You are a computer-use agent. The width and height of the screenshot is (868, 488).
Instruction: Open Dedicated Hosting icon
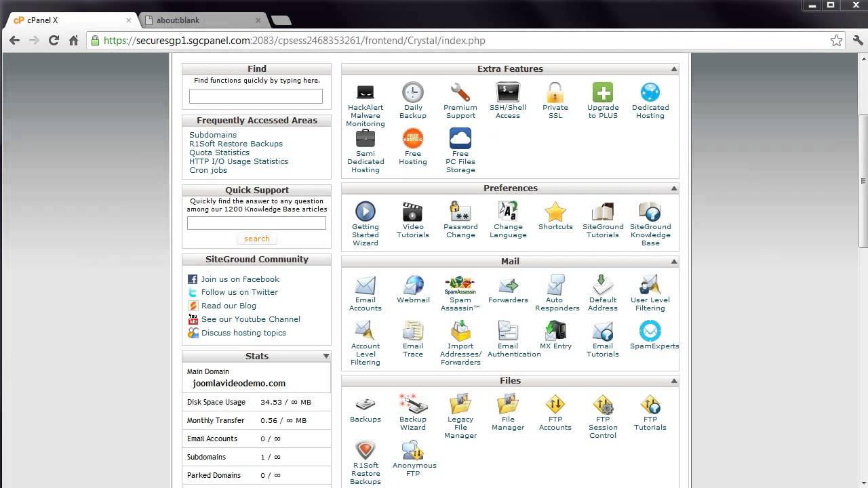tap(650, 92)
